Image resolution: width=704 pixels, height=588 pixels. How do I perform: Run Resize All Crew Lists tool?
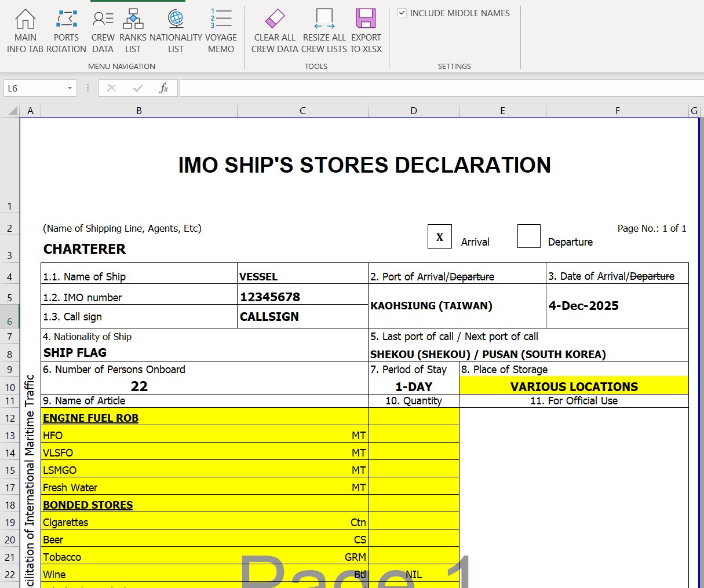pos(324,31)
